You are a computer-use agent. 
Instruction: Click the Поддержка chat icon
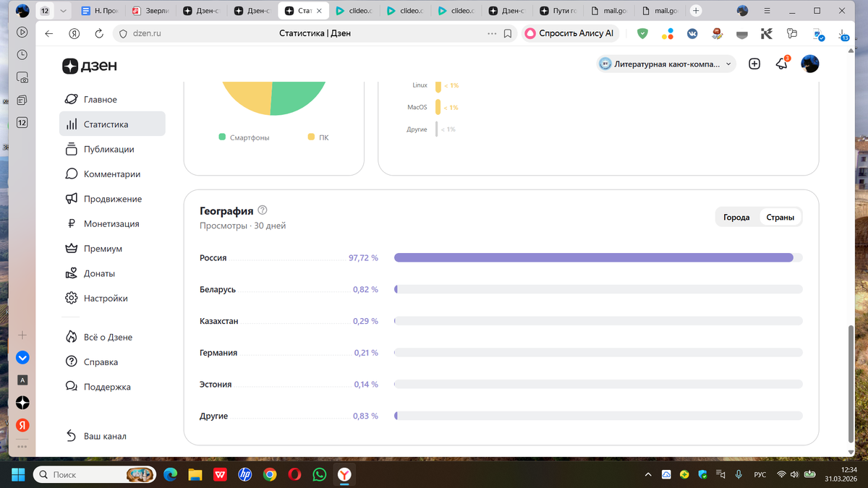71,387
